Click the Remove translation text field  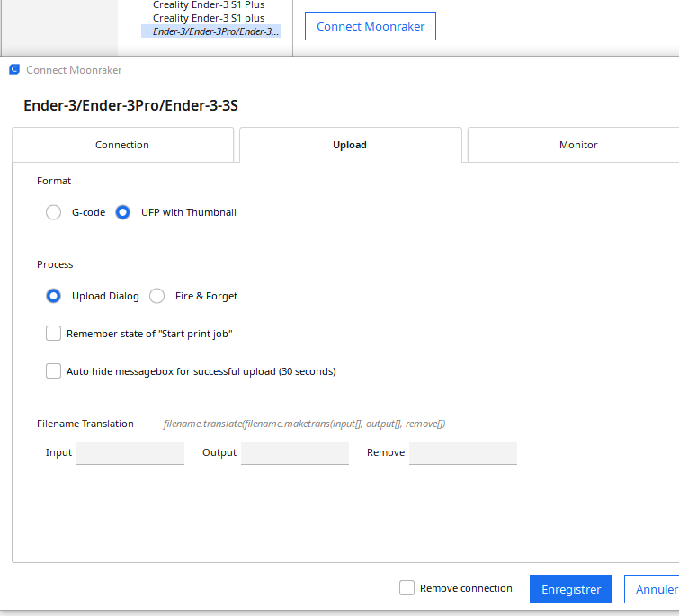pyautogui.click(x=462, y=453)
